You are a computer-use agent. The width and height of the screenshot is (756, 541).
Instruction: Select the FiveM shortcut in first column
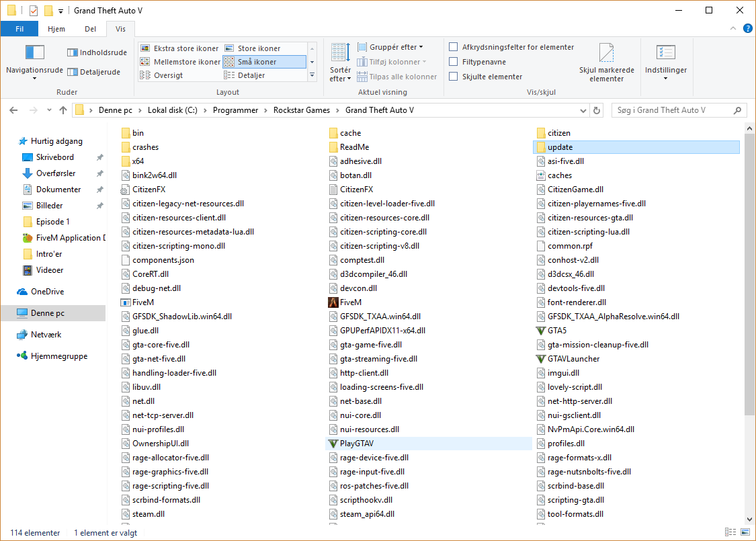pyautogui.click(x=137, y=302)
